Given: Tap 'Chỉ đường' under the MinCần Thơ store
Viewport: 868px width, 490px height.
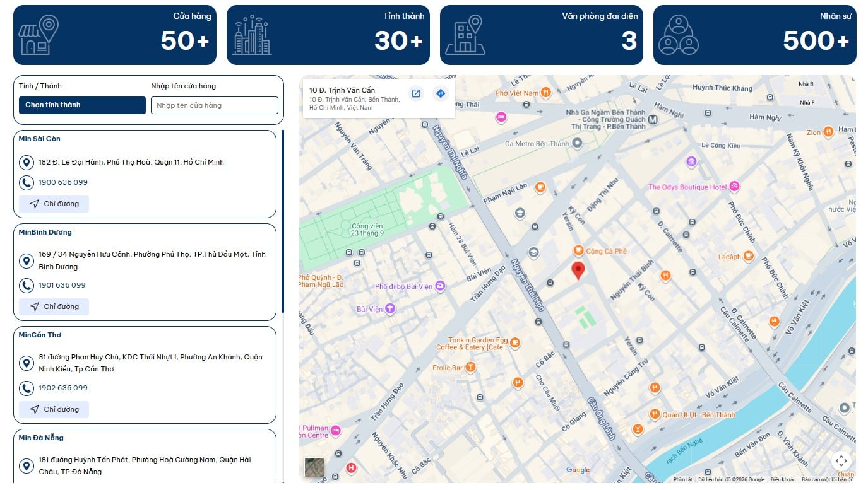Looking at the screenshot, I should point(54,409).
